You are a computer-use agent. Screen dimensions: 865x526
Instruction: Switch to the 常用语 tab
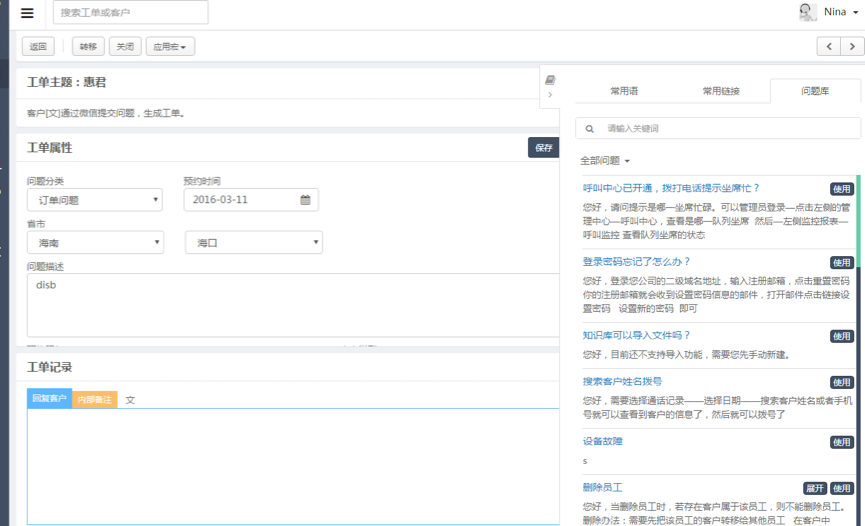tap(624, 91)
